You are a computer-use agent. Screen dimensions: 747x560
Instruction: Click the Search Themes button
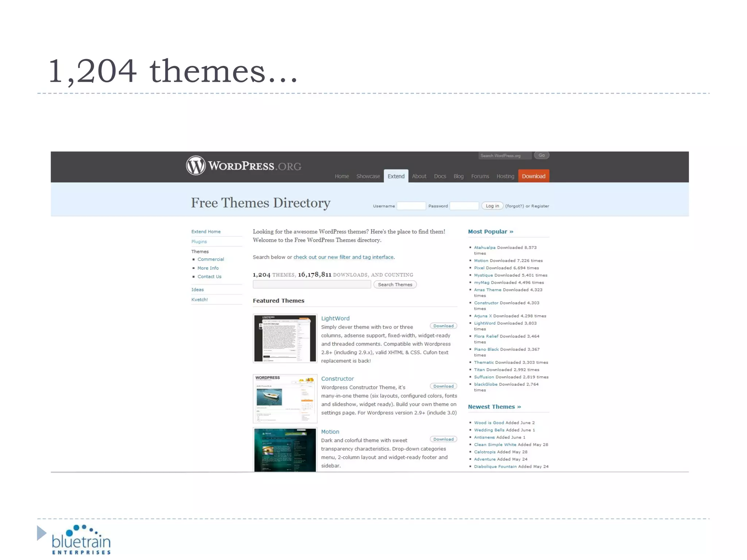click(395, 284)
